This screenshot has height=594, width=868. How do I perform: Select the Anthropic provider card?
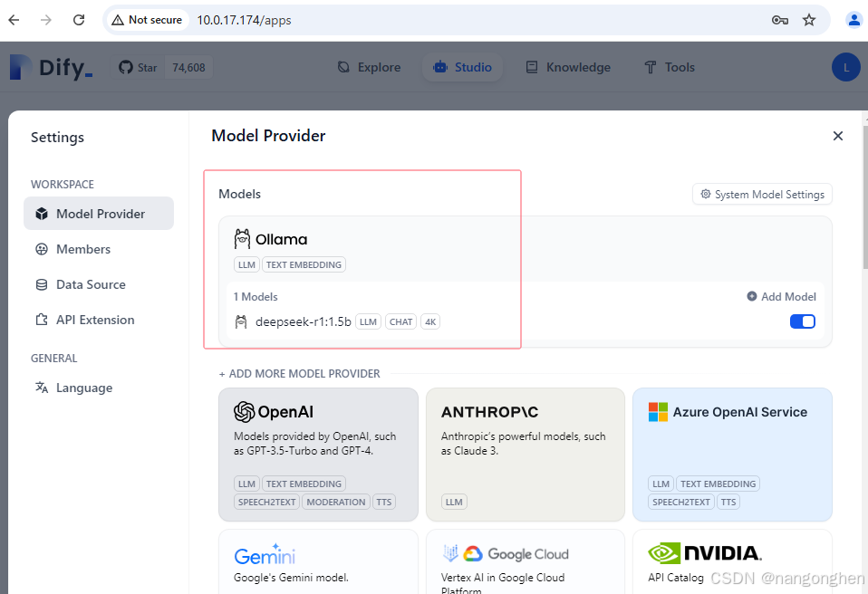(526, 455)
